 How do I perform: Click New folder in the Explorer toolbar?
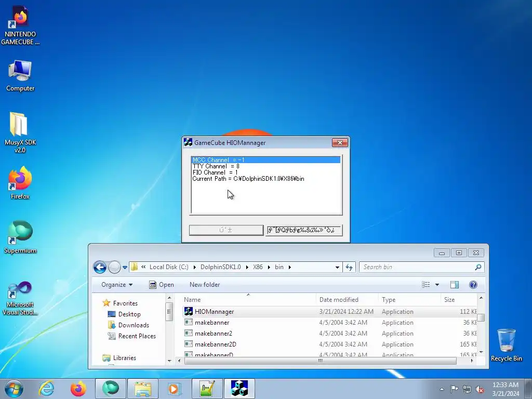click(x=205, y=285)
